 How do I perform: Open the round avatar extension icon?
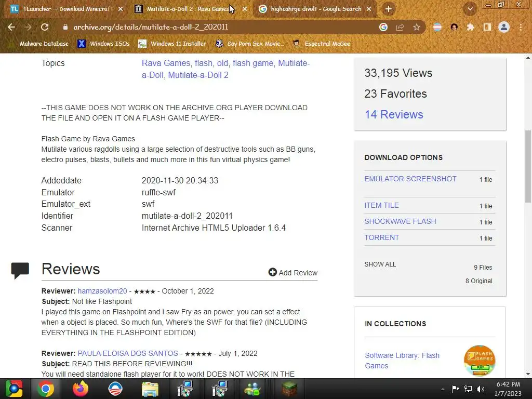(454, 27)
